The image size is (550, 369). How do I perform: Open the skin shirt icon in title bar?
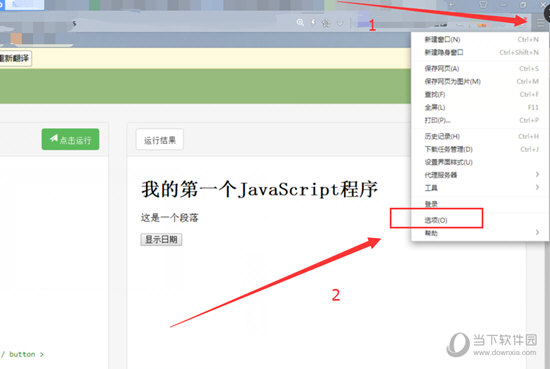pos(483,5)
